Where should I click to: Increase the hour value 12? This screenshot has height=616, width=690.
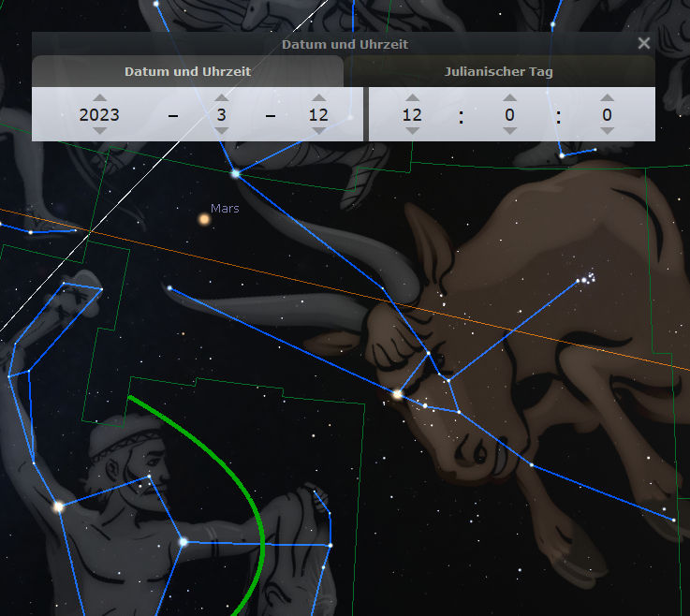tap(412, 97)
